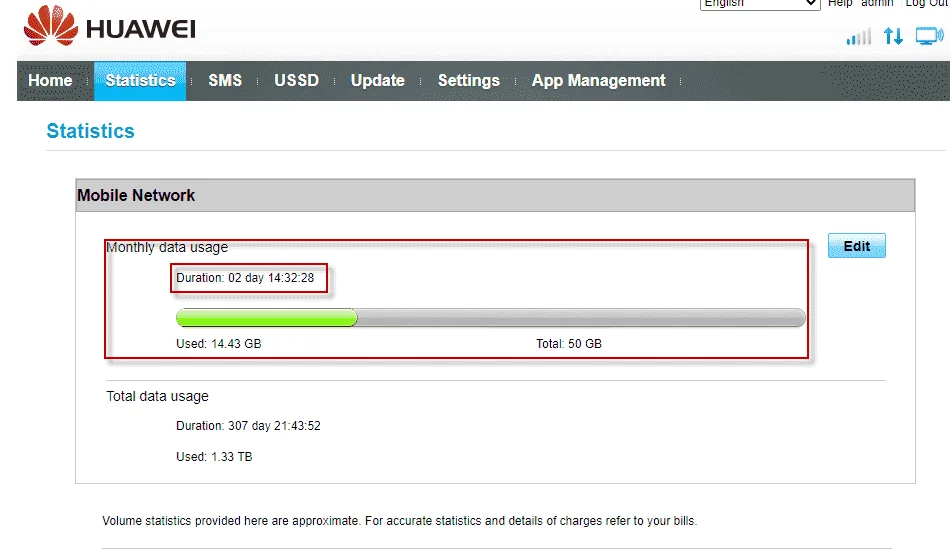Screen dimensions: 950x551
Task: Click the 'Used: 1.33 TB' value
Action: click(214, 456)
